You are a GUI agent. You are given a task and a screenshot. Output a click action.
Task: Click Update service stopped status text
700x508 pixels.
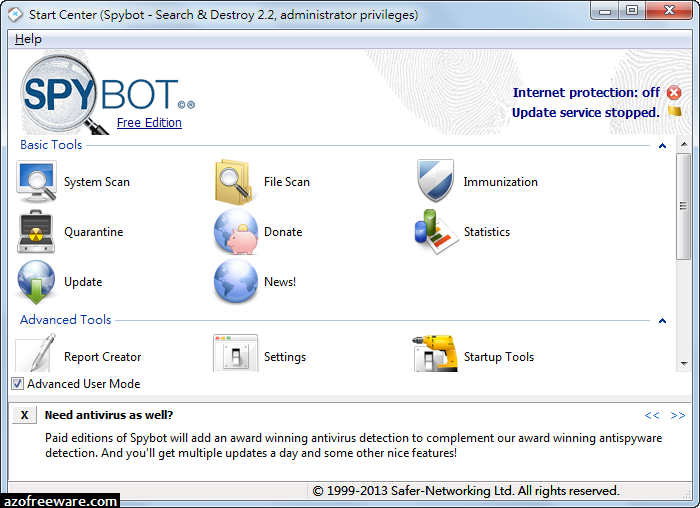click(x=585, y=112)
